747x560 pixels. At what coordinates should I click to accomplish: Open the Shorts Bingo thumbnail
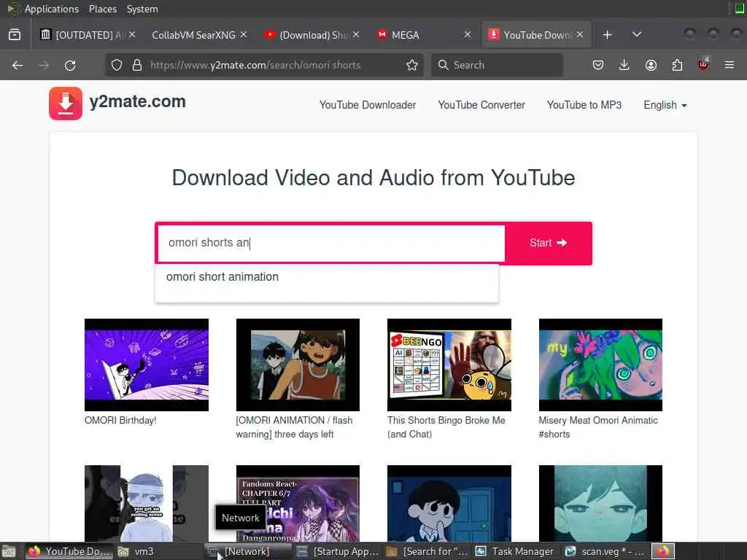click(x=449, y=365)
